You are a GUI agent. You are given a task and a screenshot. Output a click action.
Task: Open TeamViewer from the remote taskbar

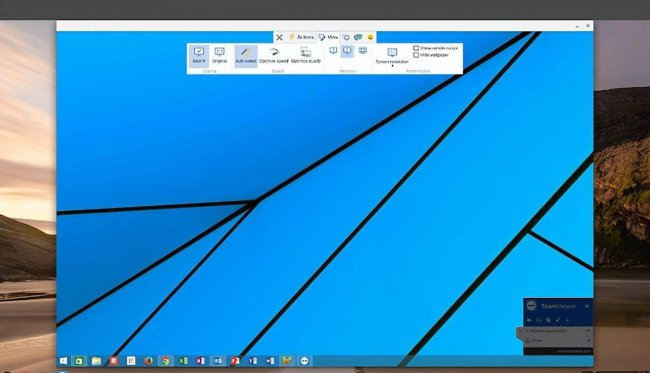(x=304, y=361)
